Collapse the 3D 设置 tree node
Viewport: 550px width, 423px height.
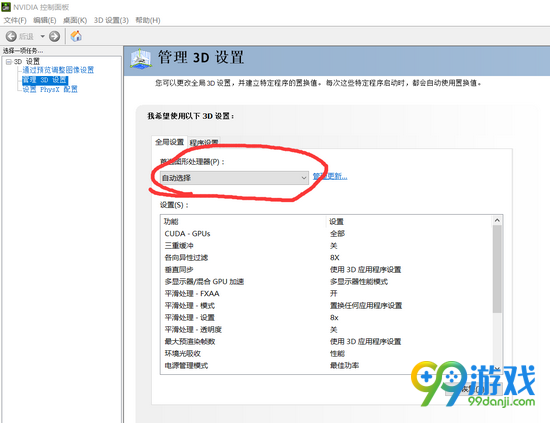8,62
